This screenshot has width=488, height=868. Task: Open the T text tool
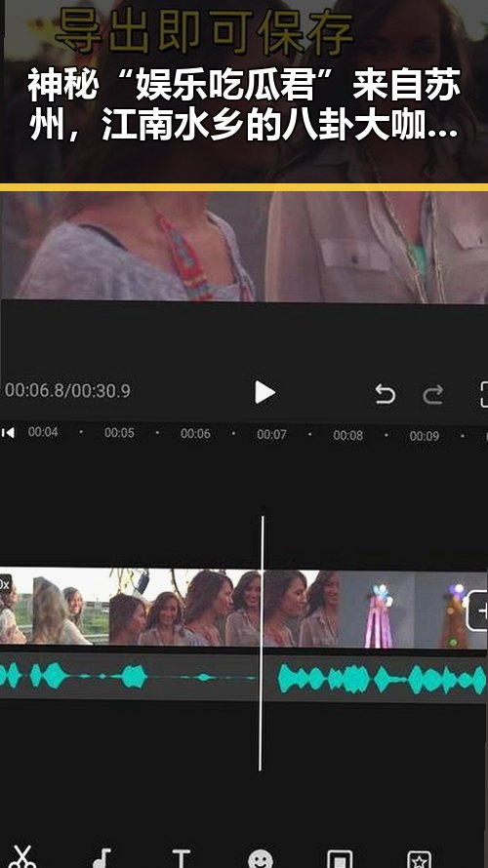pos(182,858)
